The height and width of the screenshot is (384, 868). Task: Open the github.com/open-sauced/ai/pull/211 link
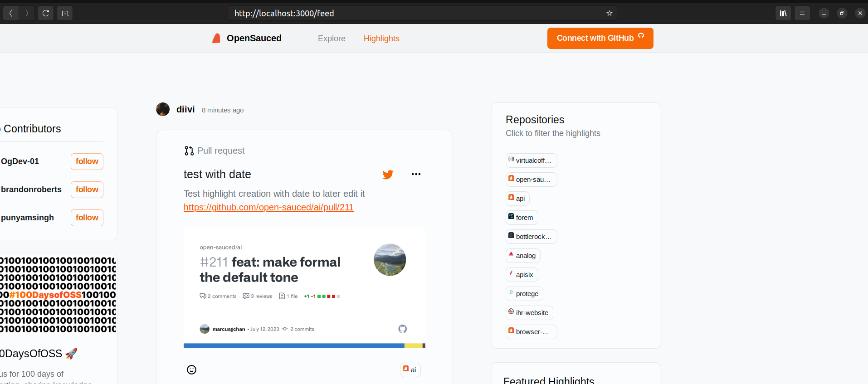pos(268,207)
